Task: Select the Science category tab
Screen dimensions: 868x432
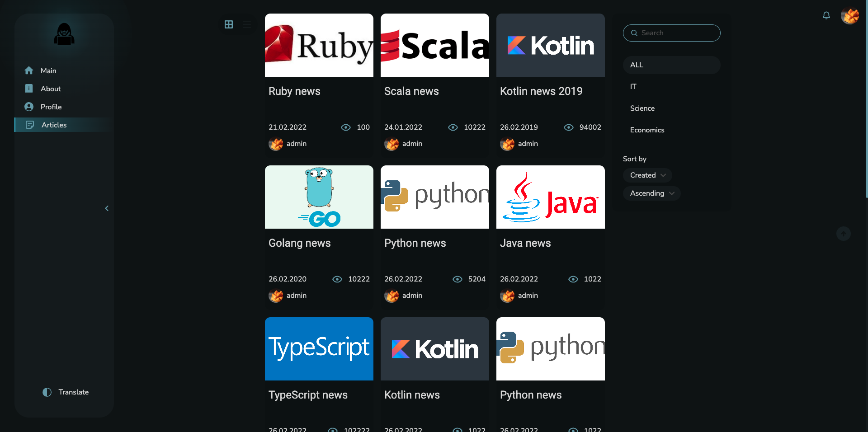Action: click(672, 108)
